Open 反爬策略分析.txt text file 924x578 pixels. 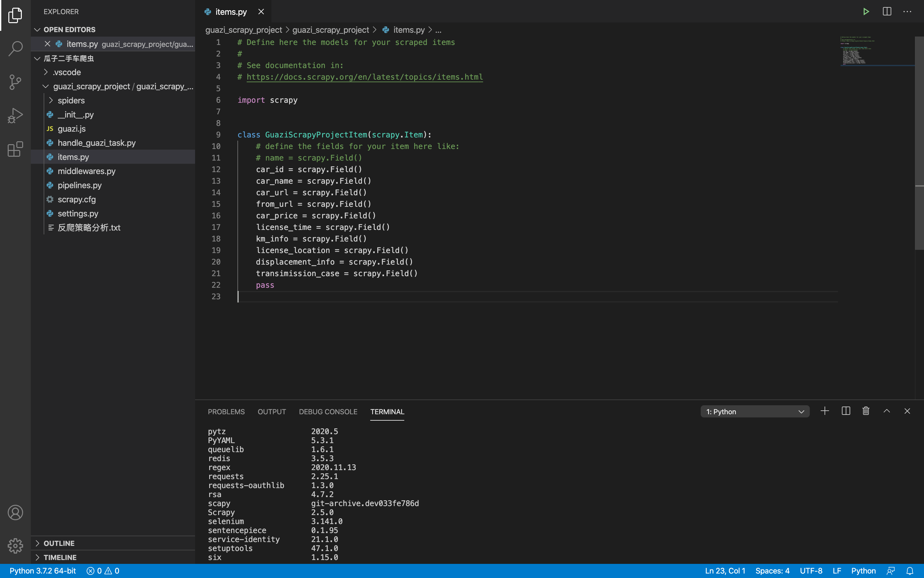tap(89, 228)
